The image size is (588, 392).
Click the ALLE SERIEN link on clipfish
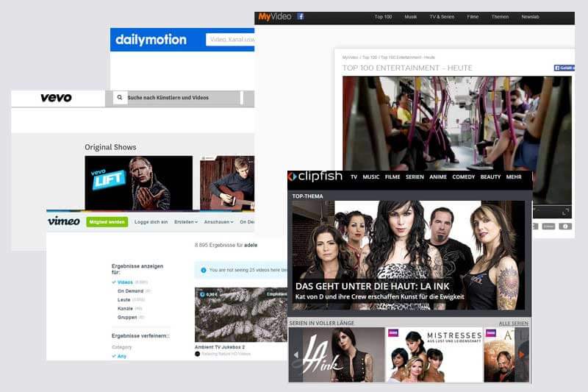point(513,324)
